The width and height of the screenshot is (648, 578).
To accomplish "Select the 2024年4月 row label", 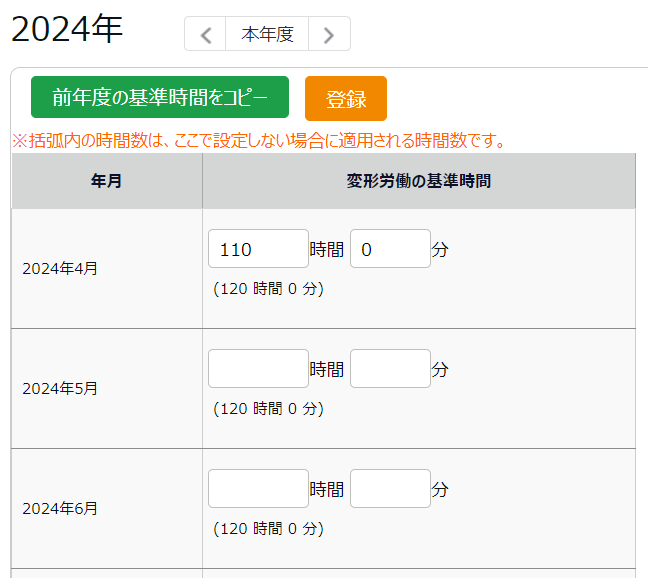I will (60, 269).
